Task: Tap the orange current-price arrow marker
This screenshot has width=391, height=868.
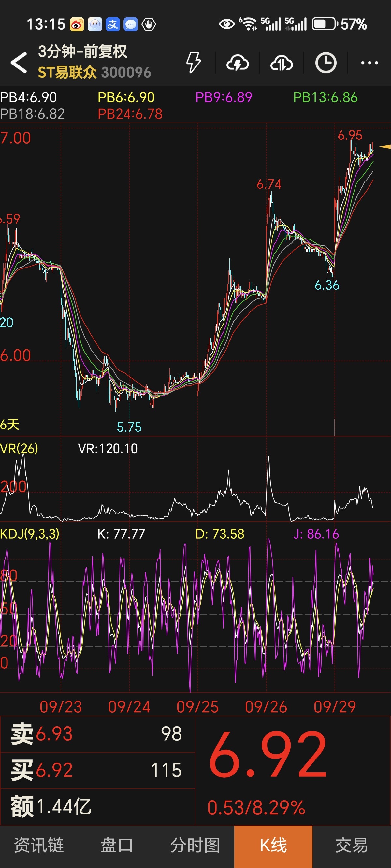Action: [384, 147]
